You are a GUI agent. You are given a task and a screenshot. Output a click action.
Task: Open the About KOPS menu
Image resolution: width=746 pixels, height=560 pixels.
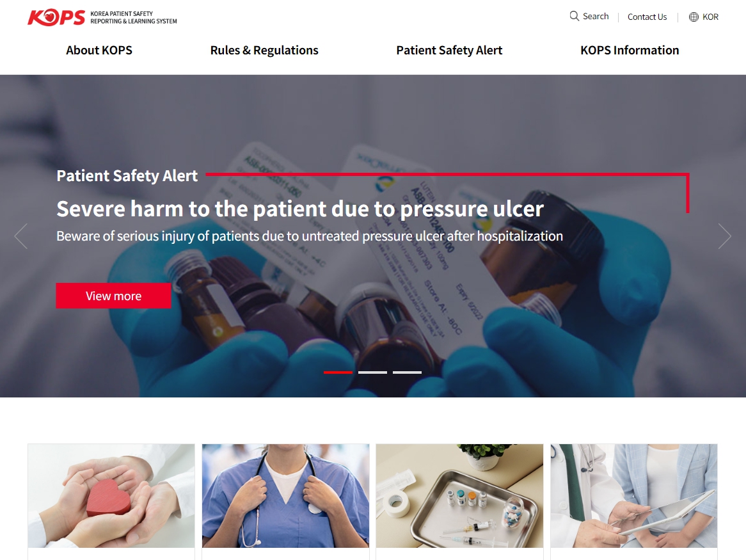pyautogui.click(x=99, y=51)
